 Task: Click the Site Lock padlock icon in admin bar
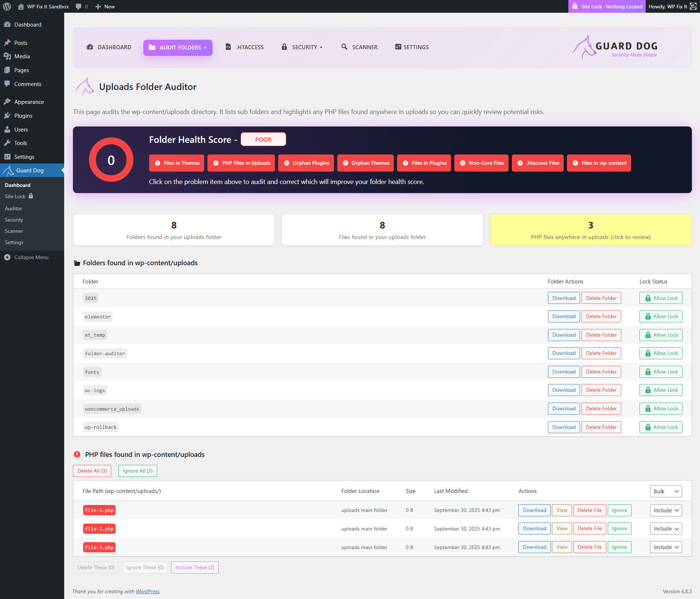(575, 7)
